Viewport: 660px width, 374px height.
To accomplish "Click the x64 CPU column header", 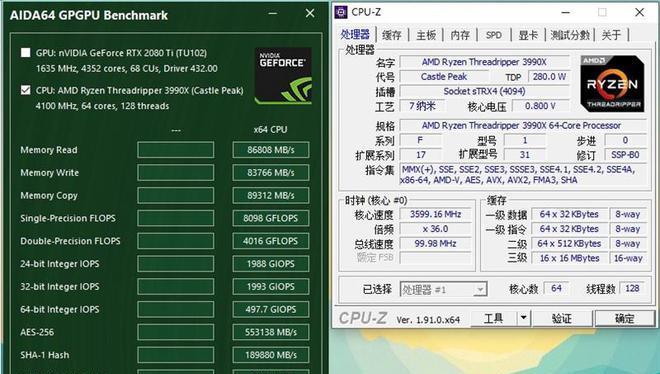I will [x=270, y=130].
